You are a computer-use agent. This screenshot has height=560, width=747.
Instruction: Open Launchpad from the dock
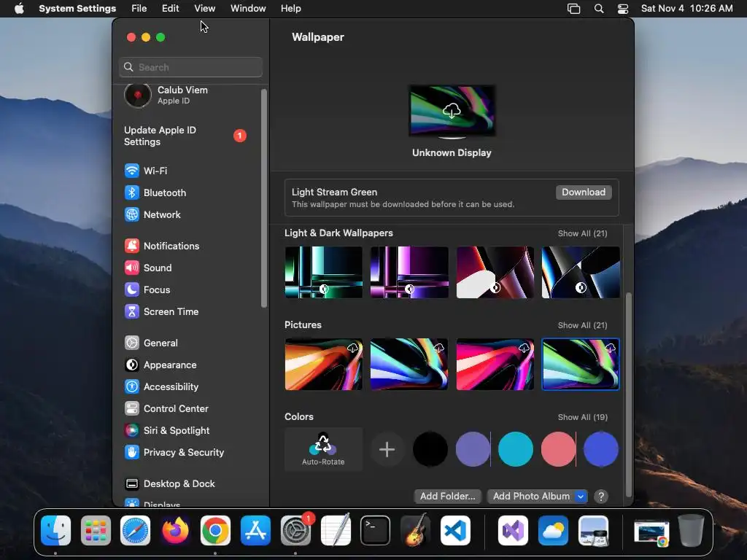tap(96, 530)
